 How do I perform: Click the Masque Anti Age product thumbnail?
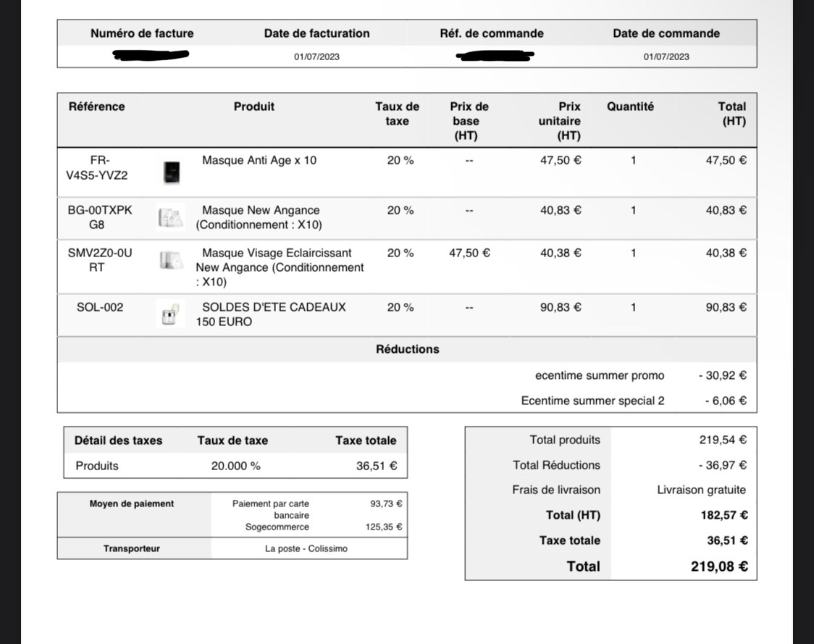click(172, 172)
